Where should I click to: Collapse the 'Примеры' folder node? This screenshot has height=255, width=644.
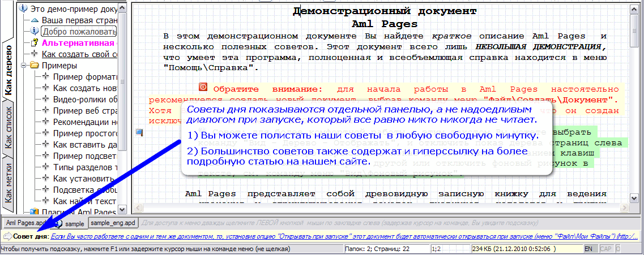click(x=24, y=65)
